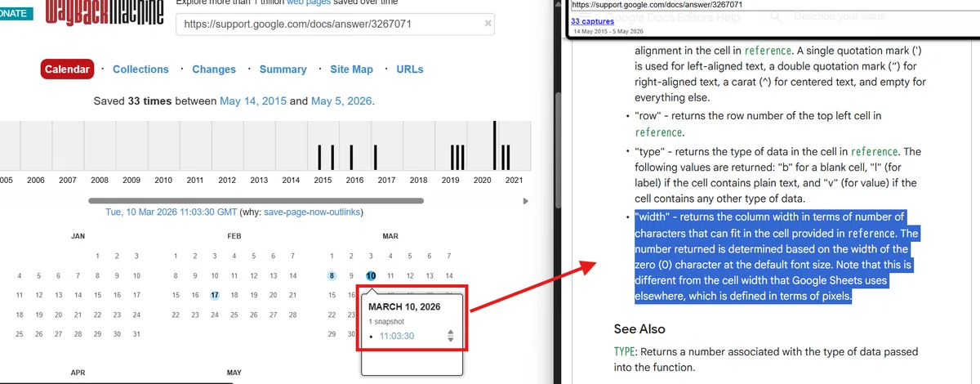The image size is (980, 384).
Task: Select the highlighted March 8 calendar day
Action: pyautogui.click(x=332, y=276)
